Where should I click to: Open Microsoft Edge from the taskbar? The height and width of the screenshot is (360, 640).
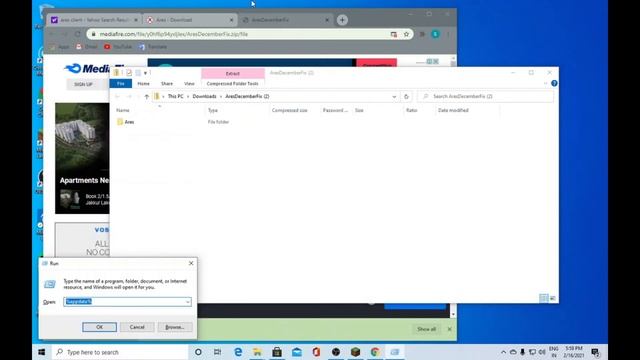tap(238, 352)
